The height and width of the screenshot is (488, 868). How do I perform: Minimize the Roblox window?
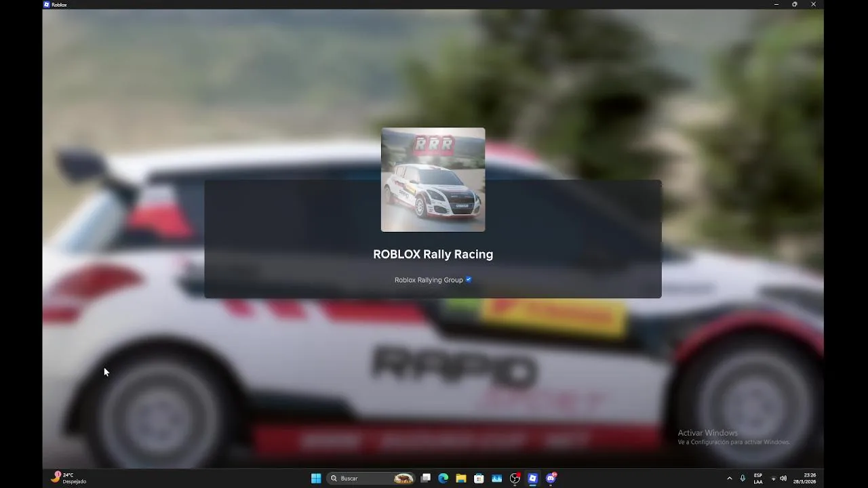pyautogui.click(x=776, y=4)
